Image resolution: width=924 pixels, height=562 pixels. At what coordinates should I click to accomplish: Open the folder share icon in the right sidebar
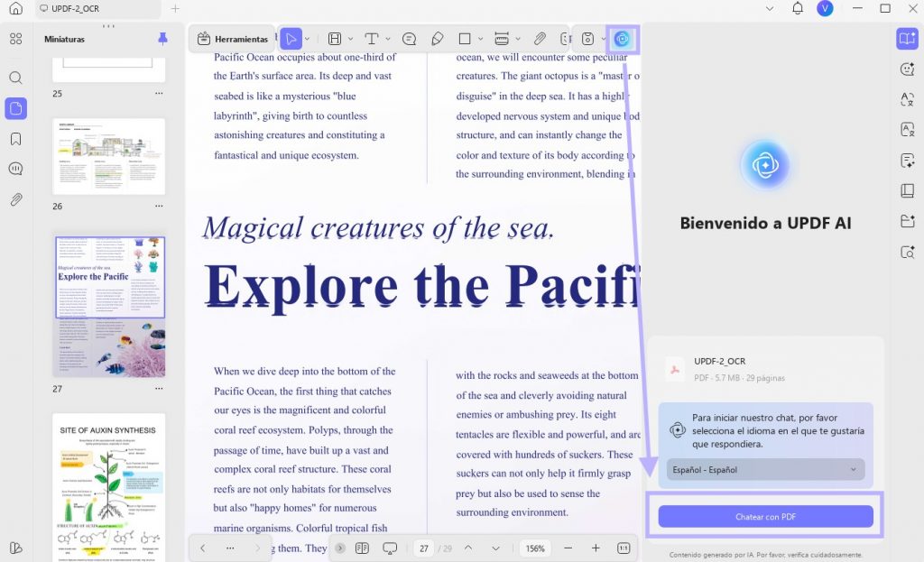[908, 221]
